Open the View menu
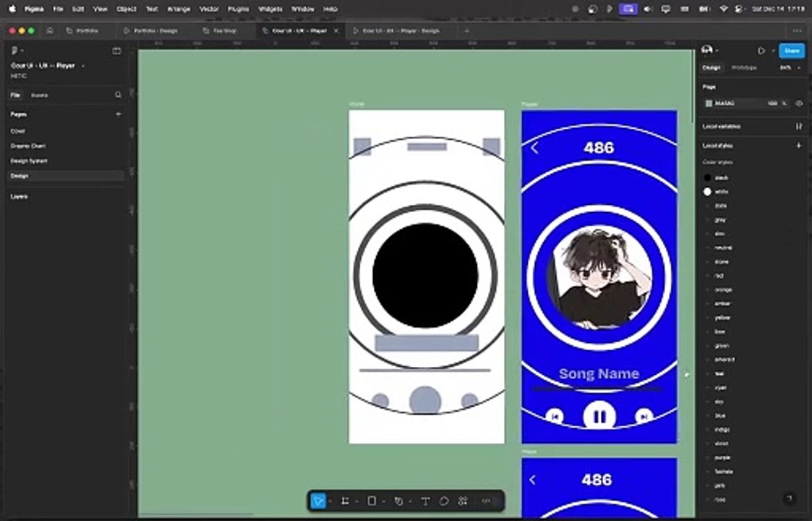Image resolution: width=812 pixels, height=521 pixels. 101,9
